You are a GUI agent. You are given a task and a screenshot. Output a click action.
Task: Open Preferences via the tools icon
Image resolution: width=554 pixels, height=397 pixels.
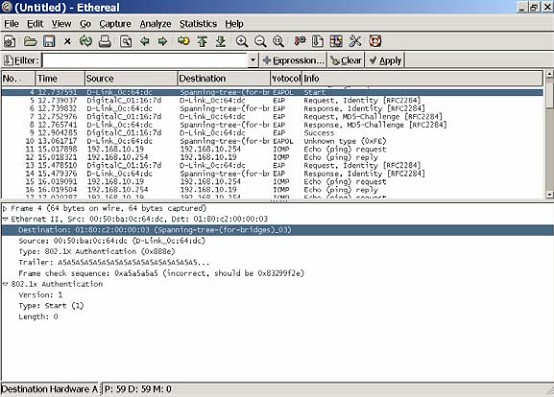pos(355,41)
